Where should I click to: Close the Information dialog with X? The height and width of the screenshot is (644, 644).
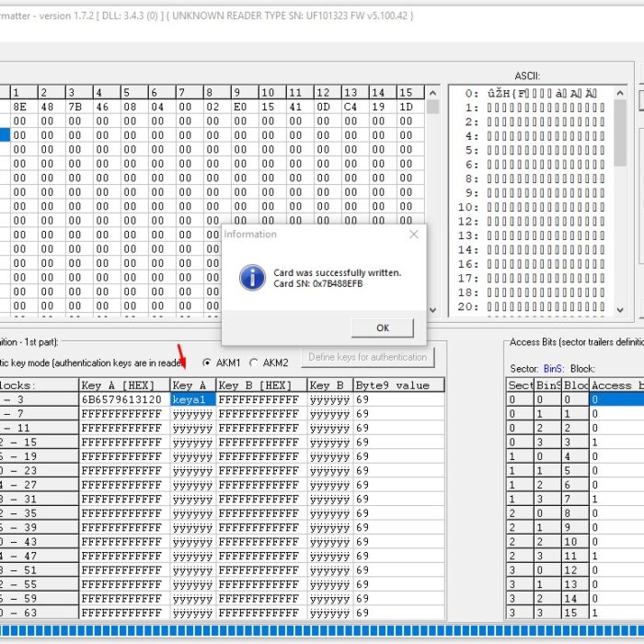click(414, 234)
